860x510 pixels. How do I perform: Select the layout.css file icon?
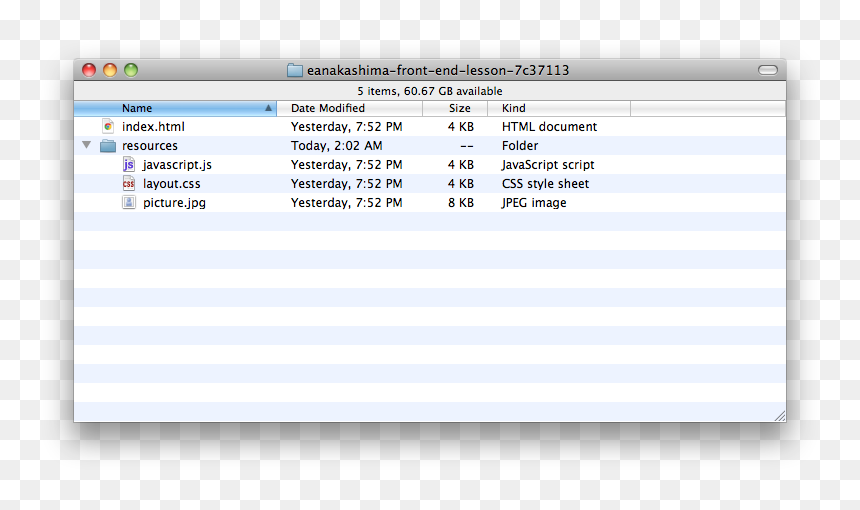click(129, 184)
